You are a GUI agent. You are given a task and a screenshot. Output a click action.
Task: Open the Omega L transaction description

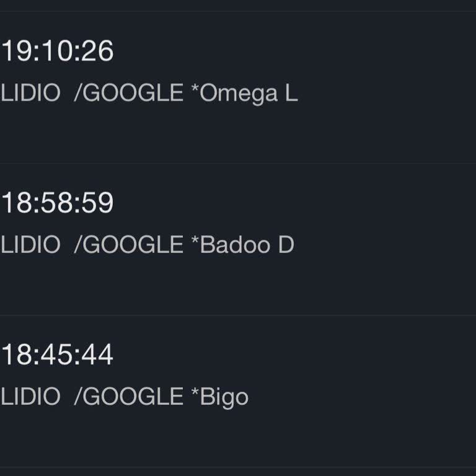click(149, 93)
